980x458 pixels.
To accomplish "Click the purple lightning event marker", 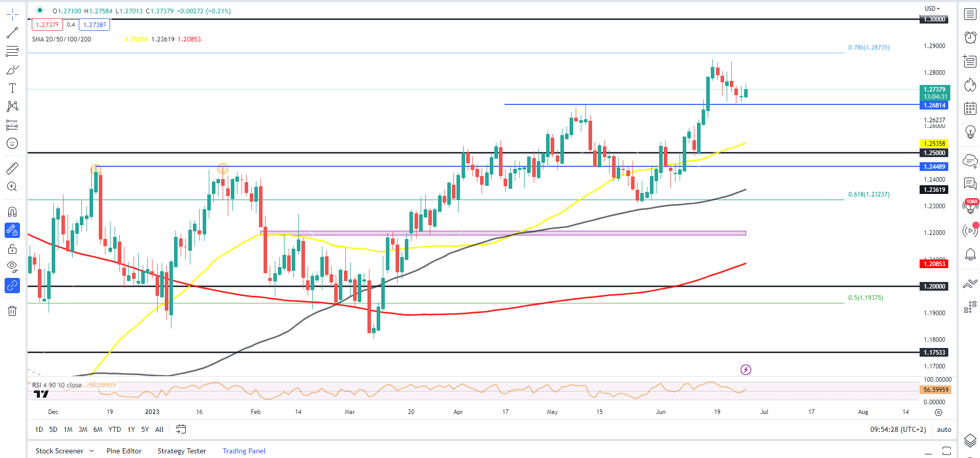I will point(746,369).
